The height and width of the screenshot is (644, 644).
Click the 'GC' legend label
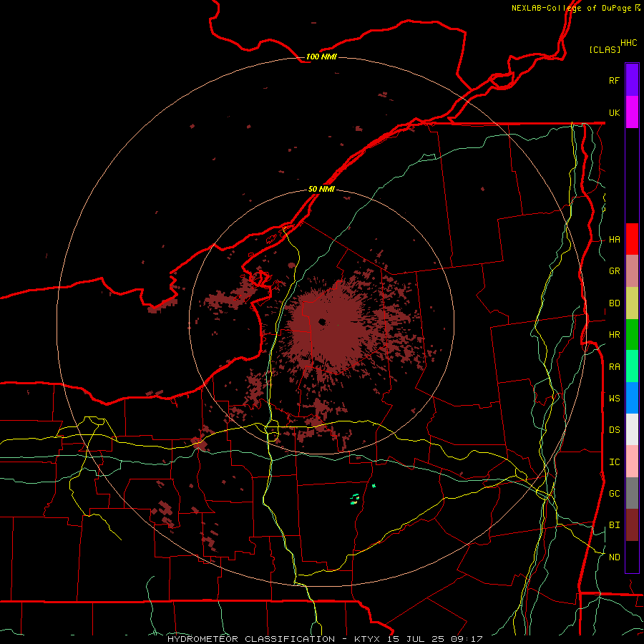pos(614,494)
